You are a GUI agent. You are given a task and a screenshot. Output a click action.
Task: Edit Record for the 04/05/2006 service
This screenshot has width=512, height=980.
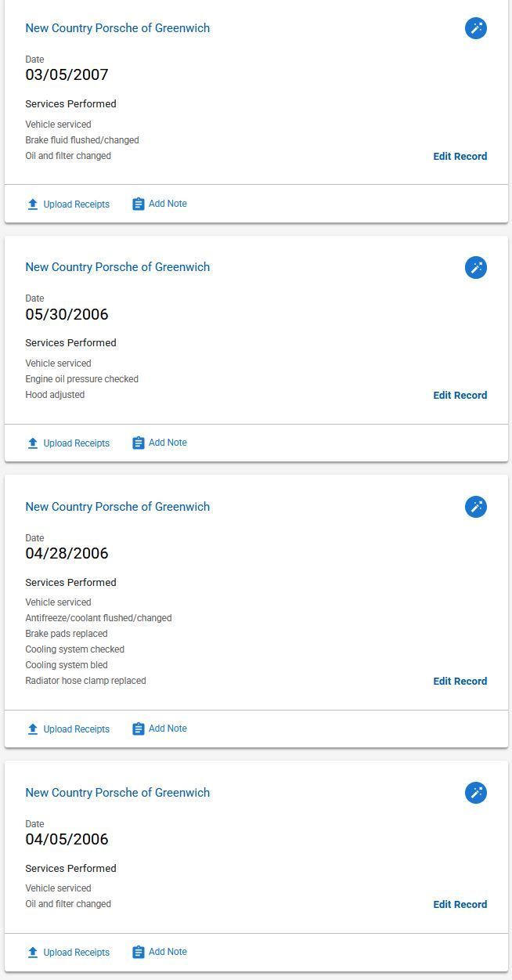460,905
